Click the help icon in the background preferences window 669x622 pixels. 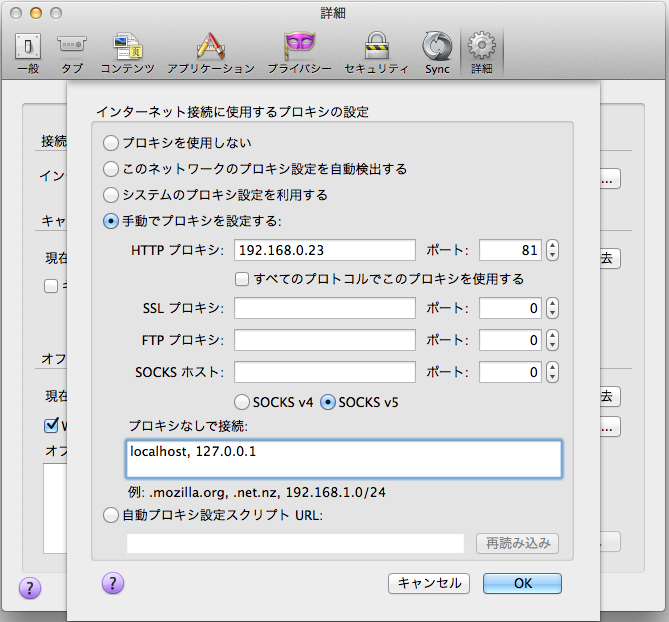click(30, 588)
